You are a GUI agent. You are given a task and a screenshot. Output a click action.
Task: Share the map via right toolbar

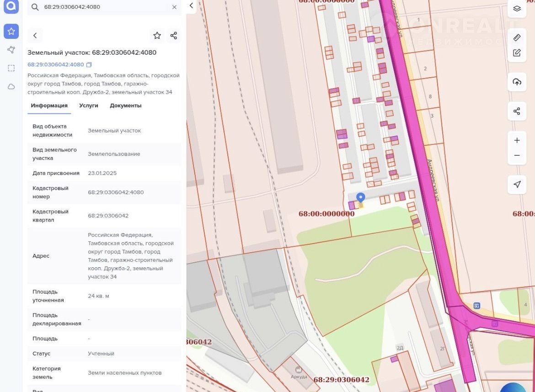(517, 111)
